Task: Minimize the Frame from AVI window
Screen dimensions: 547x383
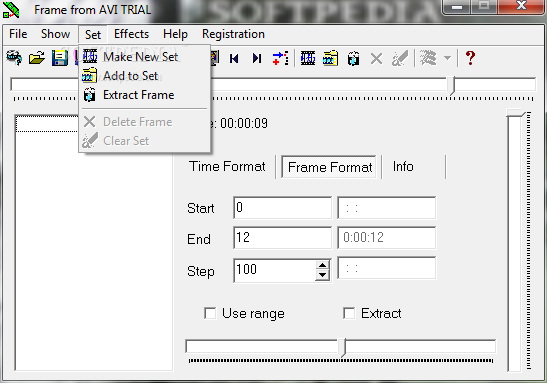Action: pos(457,7)
